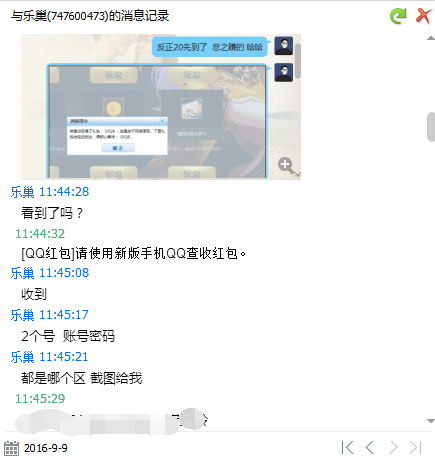Go to previous page of records

coord(370,448)
